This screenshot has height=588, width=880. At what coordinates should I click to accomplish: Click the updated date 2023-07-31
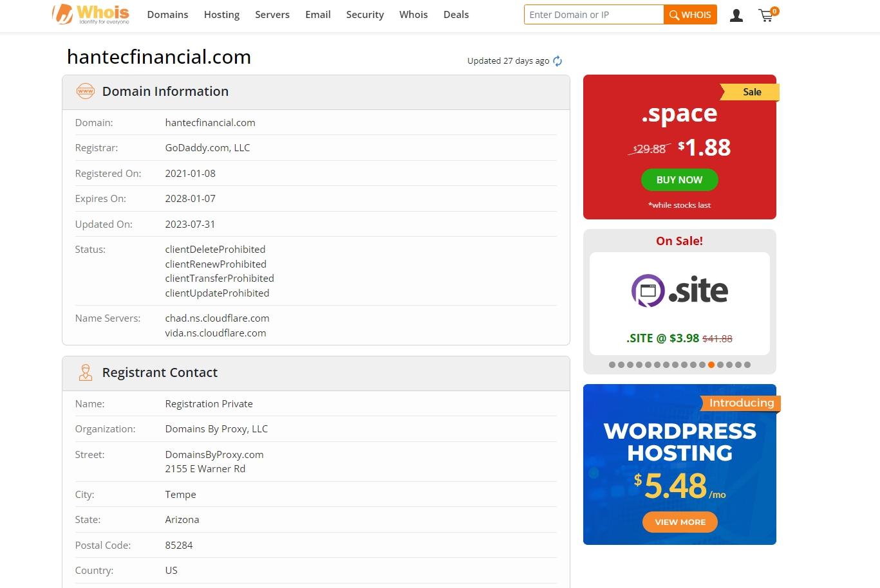(x=190, y=225)
